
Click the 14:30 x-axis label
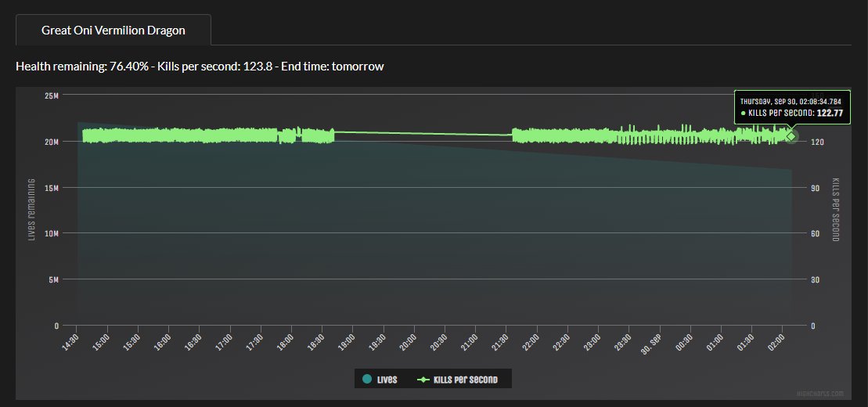coord(71,342)
